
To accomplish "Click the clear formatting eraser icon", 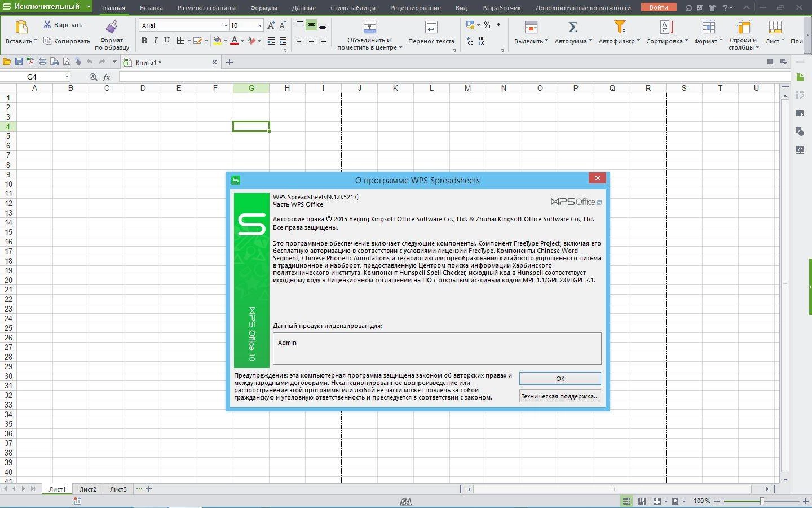I will click(x=251, y=41).
